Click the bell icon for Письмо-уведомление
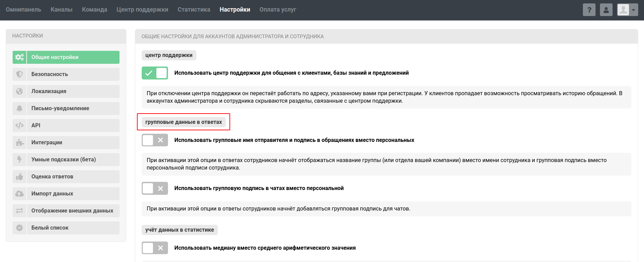 tap(19, 108)
